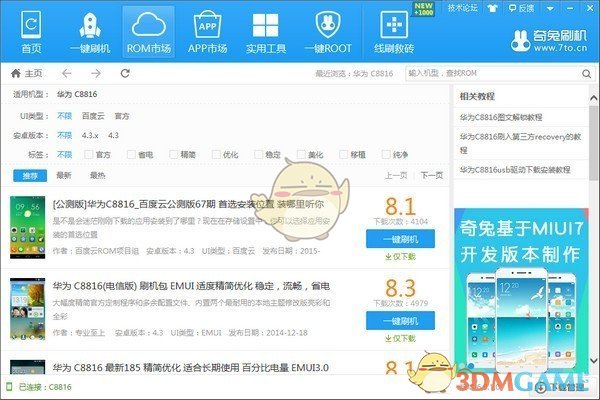Open 华为C8816usb驱动下载安装教程 tutorial
The width and height of the screenshot is (600, 400).
515,170
